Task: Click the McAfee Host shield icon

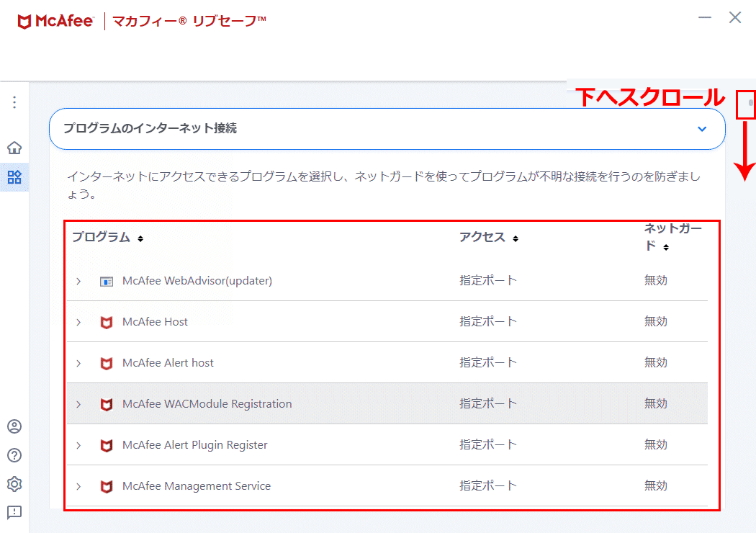Action: point(107,322)
